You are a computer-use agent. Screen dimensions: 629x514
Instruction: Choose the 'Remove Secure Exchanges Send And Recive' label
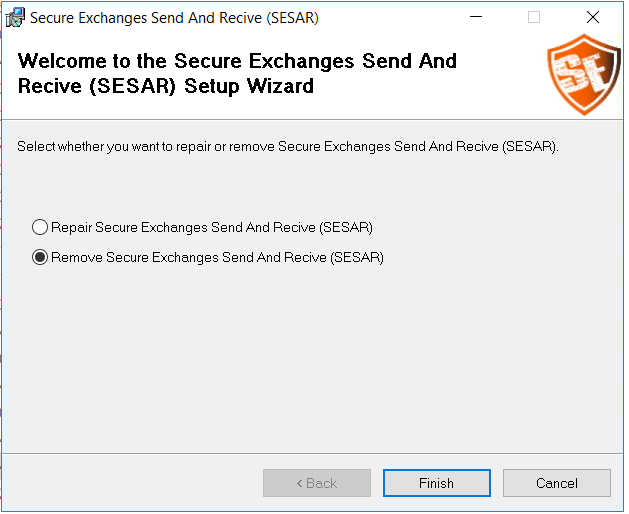point(217,258)
